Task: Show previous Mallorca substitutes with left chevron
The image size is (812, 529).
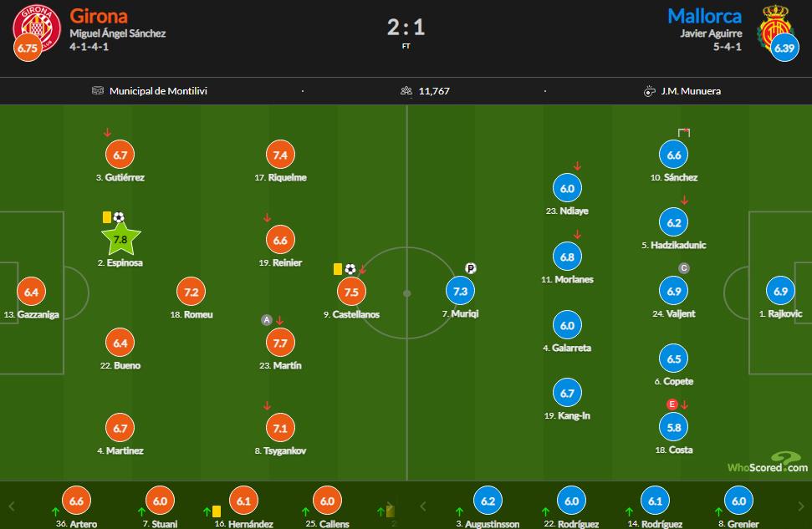Action: point(422,506)
